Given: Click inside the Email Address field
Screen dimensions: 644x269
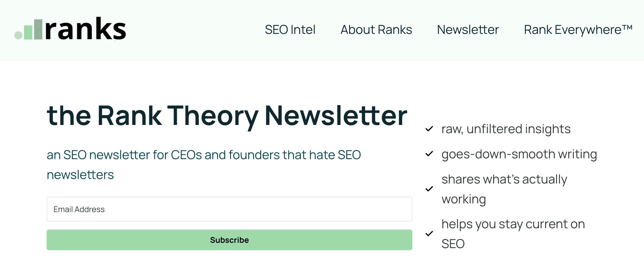Looking at the screenshot, I should point(229,209).
